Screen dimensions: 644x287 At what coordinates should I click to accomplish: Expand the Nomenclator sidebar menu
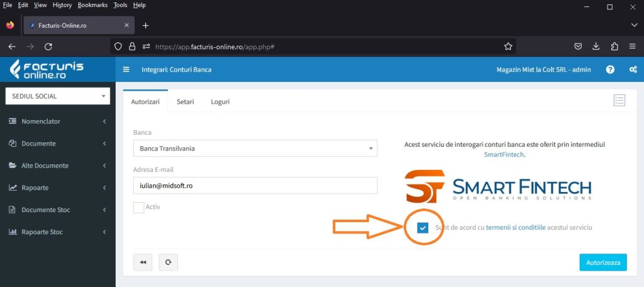(57, 121)
